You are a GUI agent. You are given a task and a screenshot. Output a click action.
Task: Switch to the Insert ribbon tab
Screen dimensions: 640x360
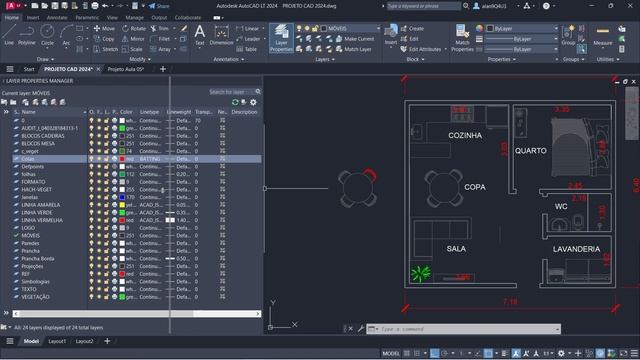tap(33, 18)
